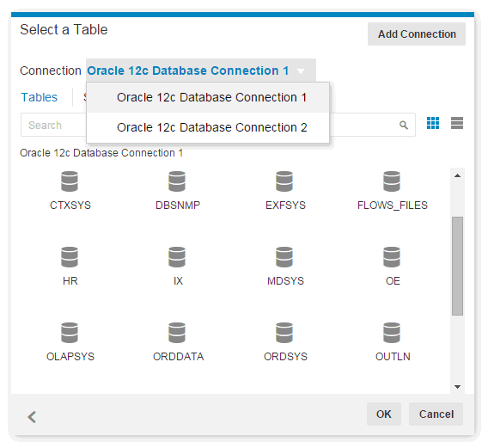Click the Add Connection button
This screenshot has height=448, width=488.
[x=417, y=34]
